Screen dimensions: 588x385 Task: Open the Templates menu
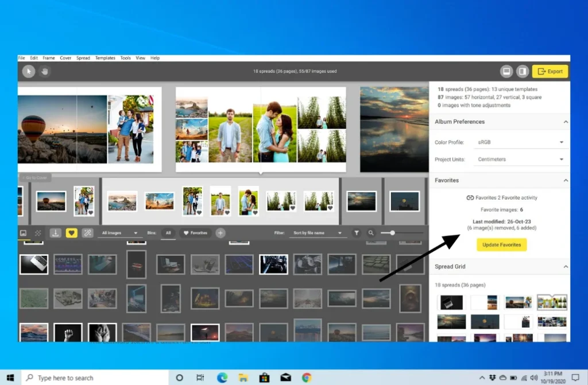tap(105, 57)
